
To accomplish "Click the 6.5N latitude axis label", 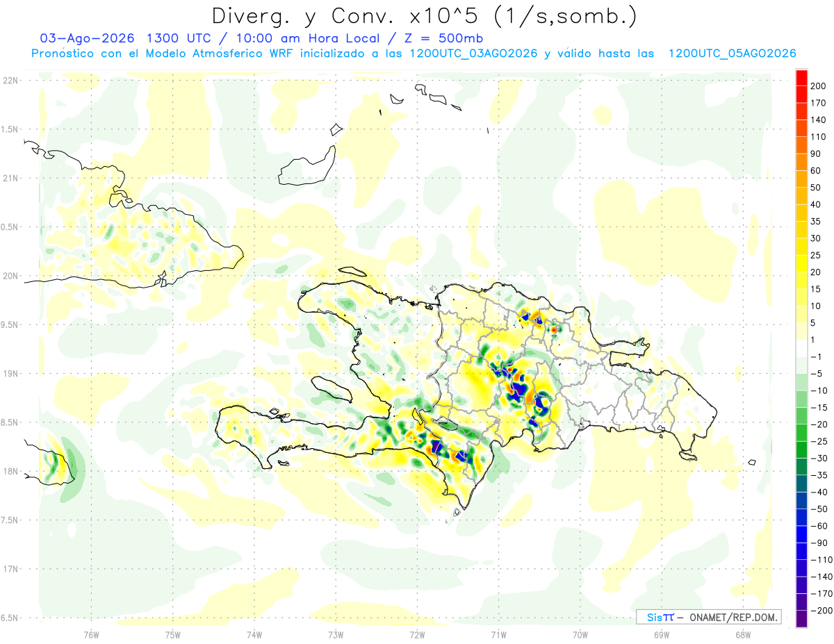I will [x=10, y=618].
